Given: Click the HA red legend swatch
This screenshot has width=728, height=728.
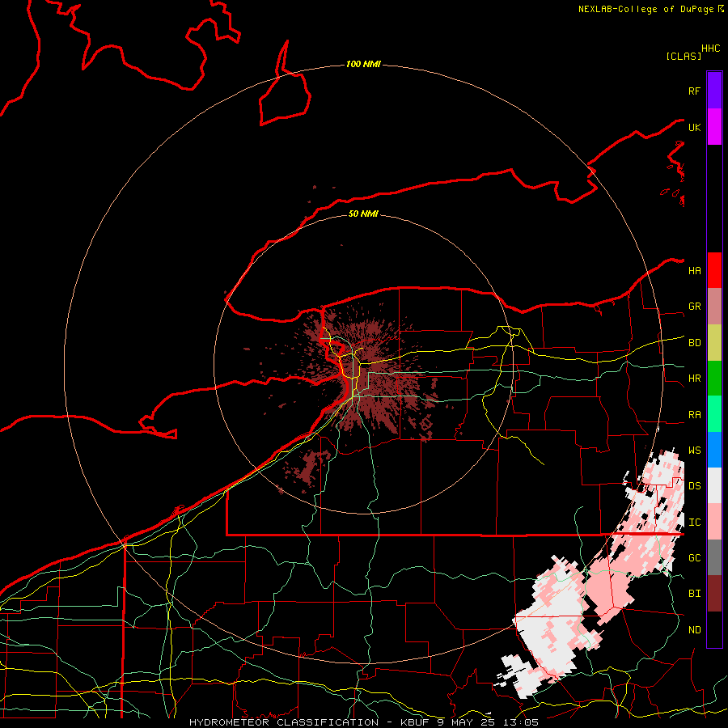Looking at the screenshot, I should tap(714, 270).
